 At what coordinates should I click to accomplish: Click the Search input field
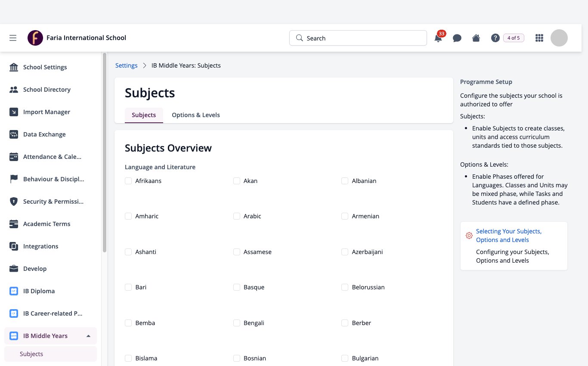(x=358, y=38)
